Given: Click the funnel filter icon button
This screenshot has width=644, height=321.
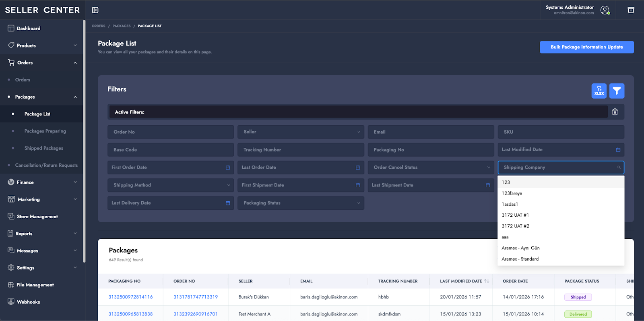Looking at the screenshot, I should [617, 91].
